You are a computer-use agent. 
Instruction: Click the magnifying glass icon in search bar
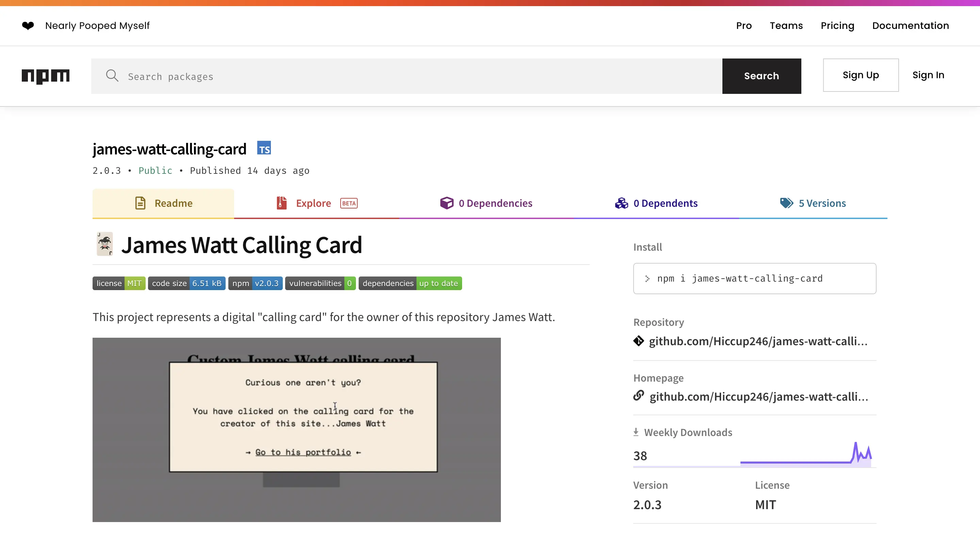click(x=112, y=76)
